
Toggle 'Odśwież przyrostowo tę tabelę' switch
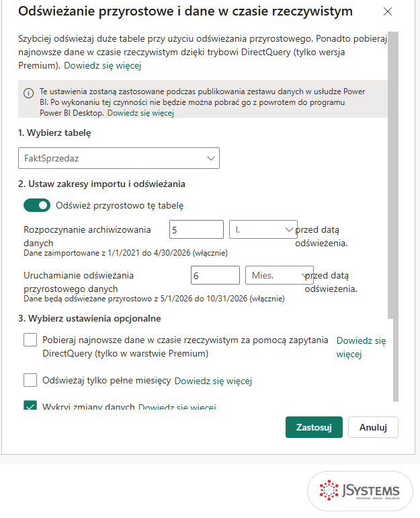click(37, 205)
